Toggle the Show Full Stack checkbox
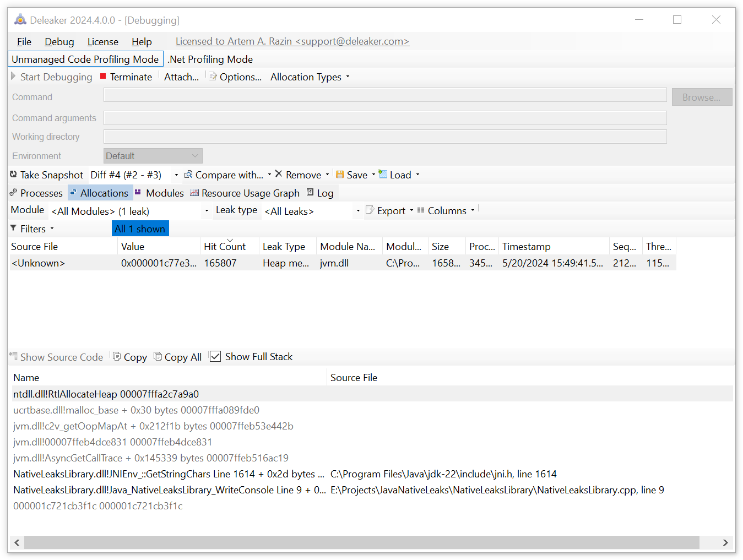 pos(215,356)
